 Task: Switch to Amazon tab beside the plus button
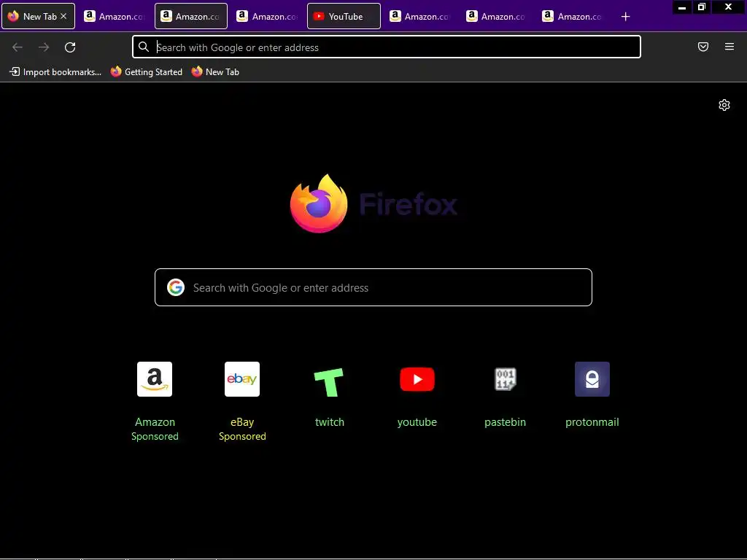573,16
